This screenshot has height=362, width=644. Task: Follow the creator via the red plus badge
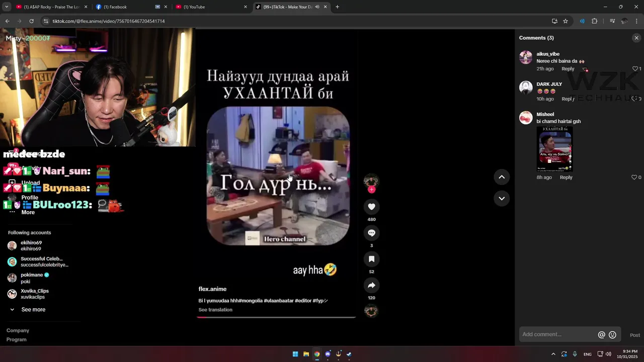coord(371,190)
